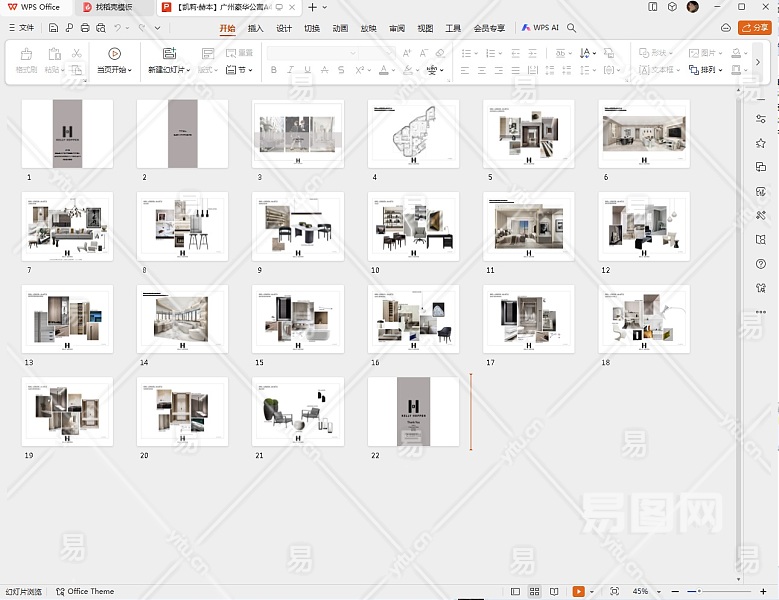Switch to the 设计 ribbon tab
This screenshot has width=779, height=600.
284,28
